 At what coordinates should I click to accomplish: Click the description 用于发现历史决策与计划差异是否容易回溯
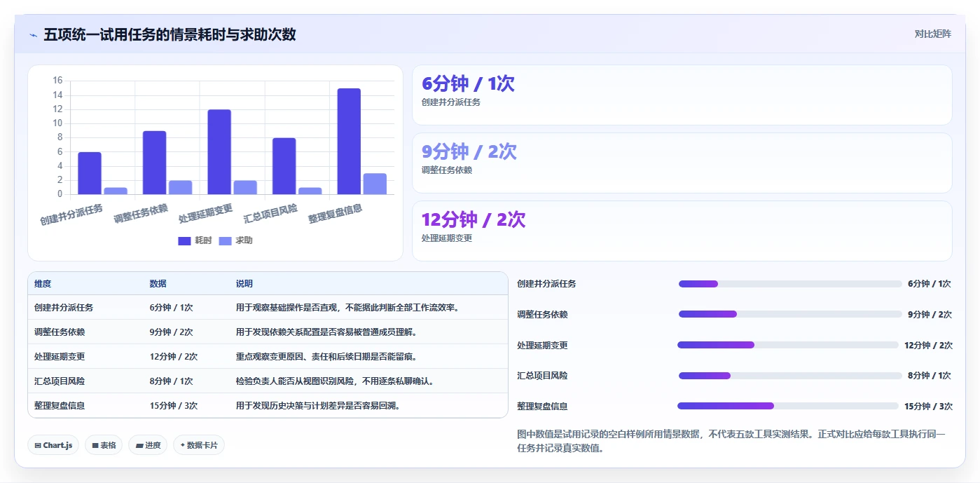319,406
